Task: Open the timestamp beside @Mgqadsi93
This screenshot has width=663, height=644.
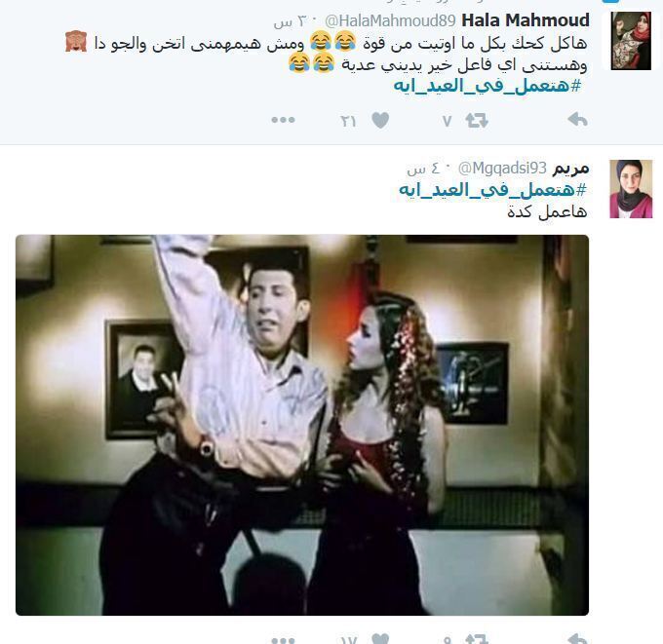Action: pyautogui.click(x=424, y=169)
